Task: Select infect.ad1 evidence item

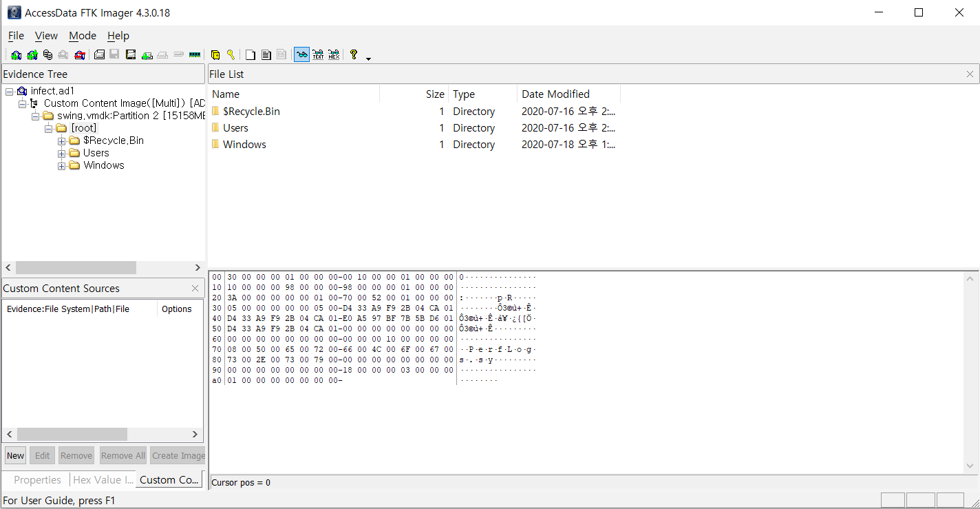Action: pyautogui.click(x=52, y=91)
